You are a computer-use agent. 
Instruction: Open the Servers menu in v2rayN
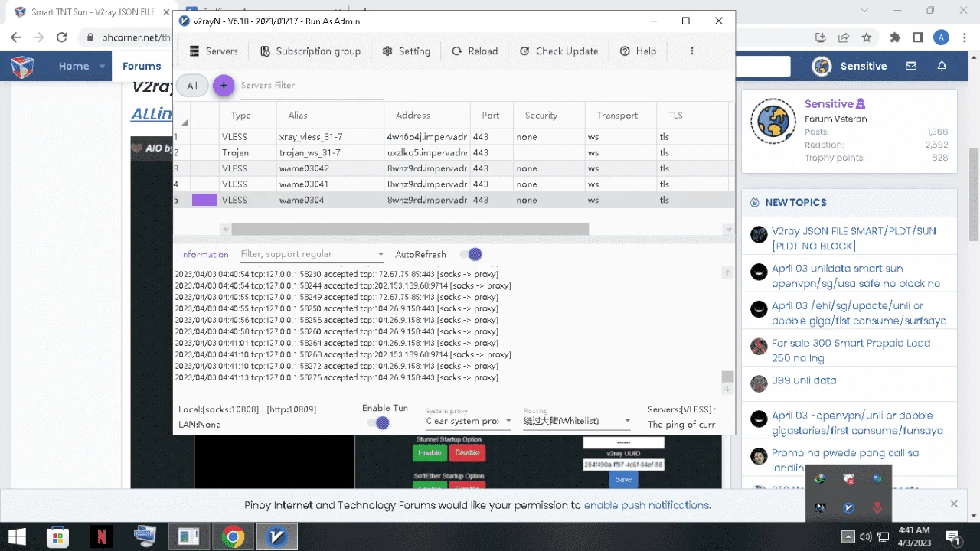click(214, 51)
